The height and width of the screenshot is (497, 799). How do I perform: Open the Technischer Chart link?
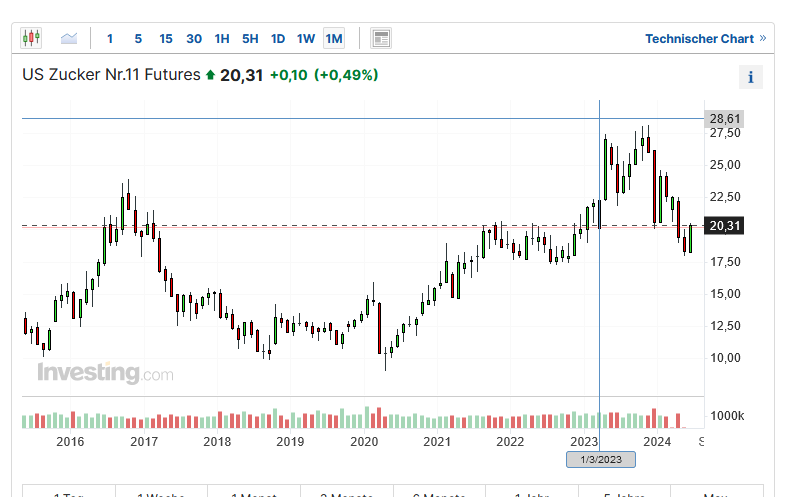(x=699, y=39)
